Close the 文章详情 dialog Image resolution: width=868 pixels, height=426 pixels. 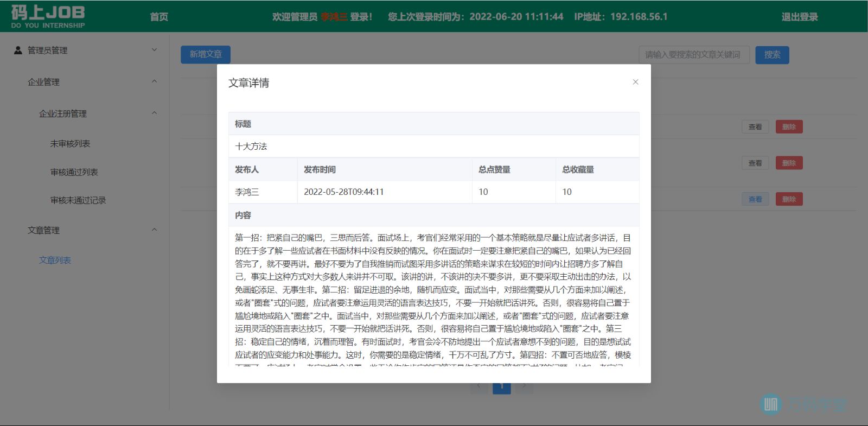pyautogui.click(x=635, y=82)
